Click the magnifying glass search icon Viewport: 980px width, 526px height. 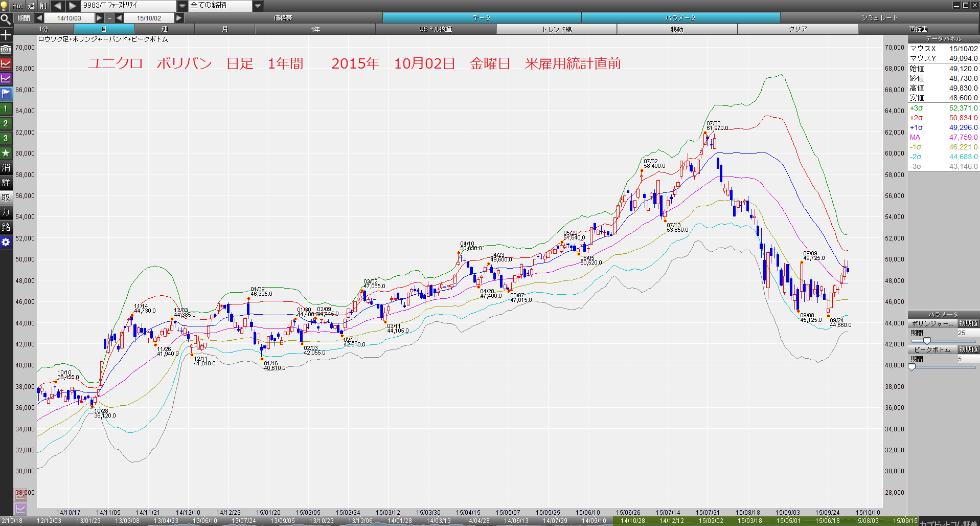(x=6, y=19)
